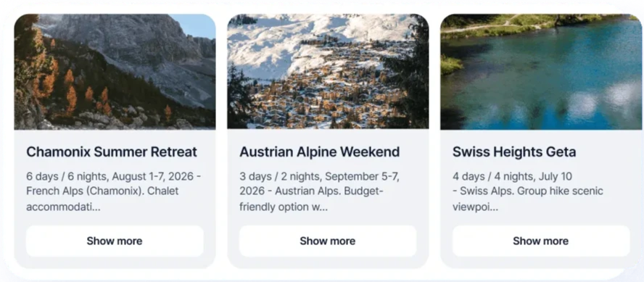
Task: Expand Austrian Alpine Weekend with Show more
Action: click(x=328, y=241)
